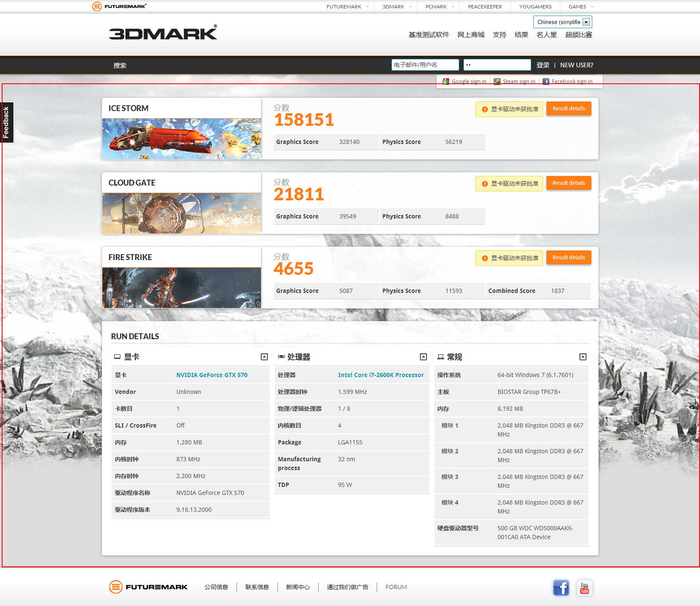Click the 登录 login button
Screen dimensions: 700x606
click(543, 65)
